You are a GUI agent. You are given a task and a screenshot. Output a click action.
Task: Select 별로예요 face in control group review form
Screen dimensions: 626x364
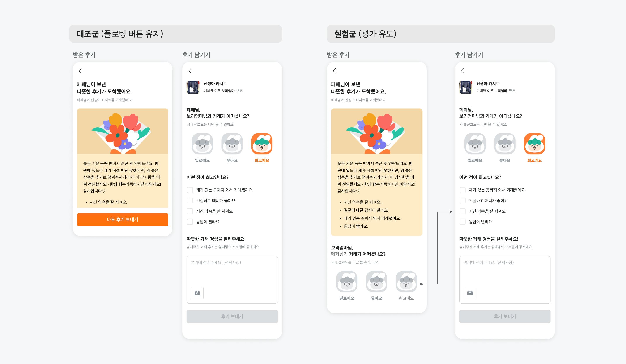[202, 144]
